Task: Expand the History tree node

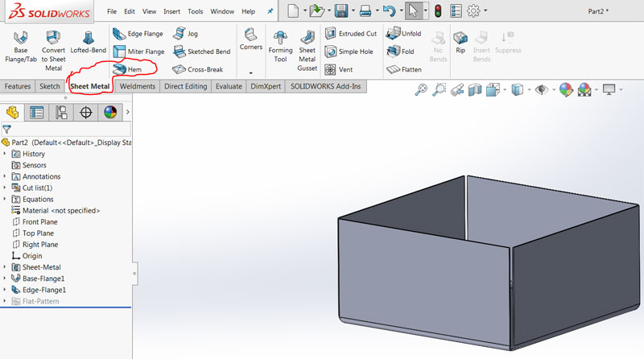Action: pos(5,154)
